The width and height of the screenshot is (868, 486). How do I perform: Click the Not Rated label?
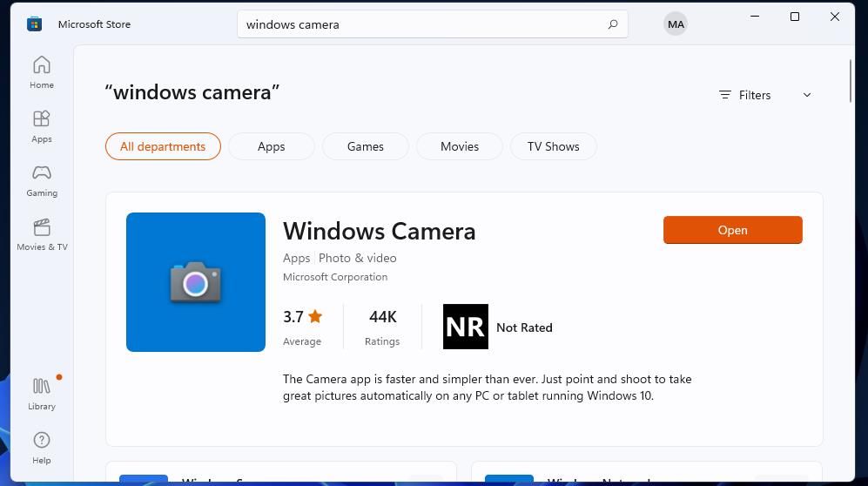point(524,327)
